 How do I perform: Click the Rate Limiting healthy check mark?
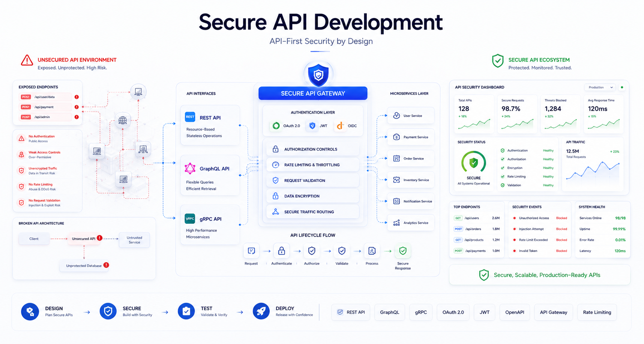(503, 177)
